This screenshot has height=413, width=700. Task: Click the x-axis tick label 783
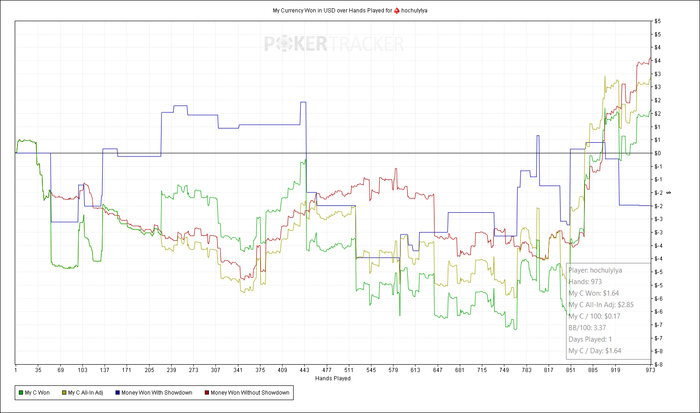(527, 370)
